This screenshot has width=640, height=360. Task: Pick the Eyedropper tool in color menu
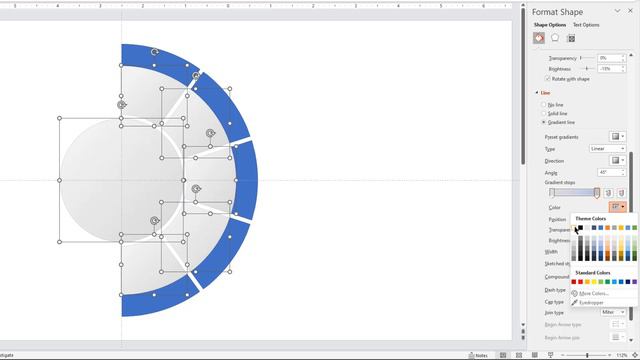pyautogui.click(x=591, y=302)
